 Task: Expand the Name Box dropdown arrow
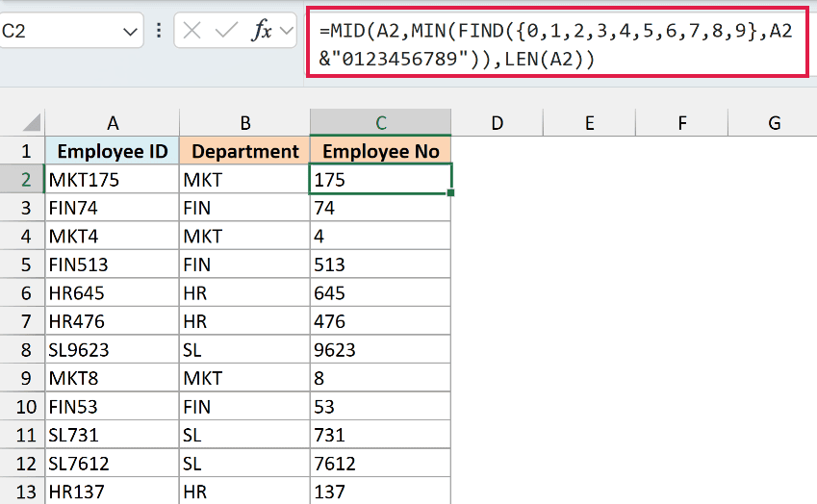(x=130, y=32)
